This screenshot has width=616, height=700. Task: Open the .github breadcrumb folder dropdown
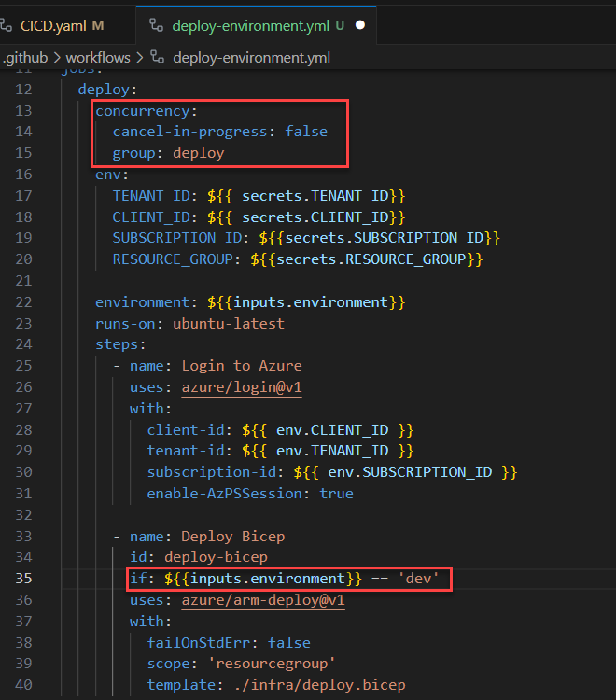(x=26, y=58)
